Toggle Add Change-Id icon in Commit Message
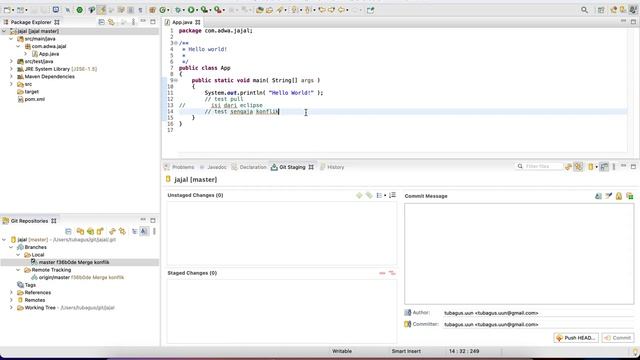The width and height of the screenshot is (640, 360). pyautogui.click(x=629, y=196)
